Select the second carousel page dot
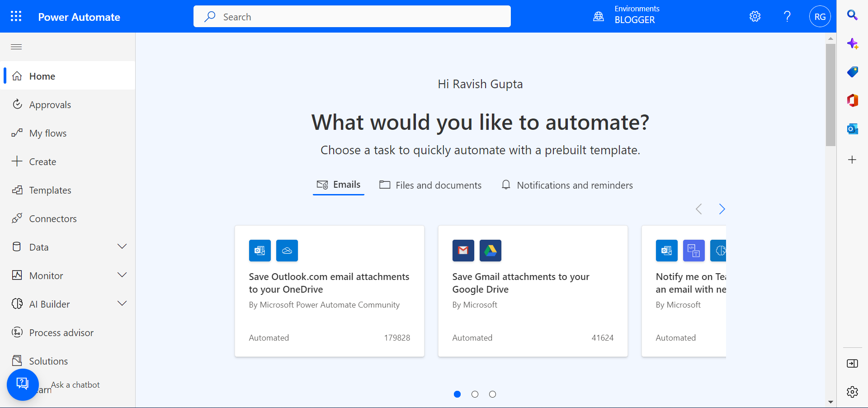This screenshot has width=868, height=408. [x=475, y=394]
